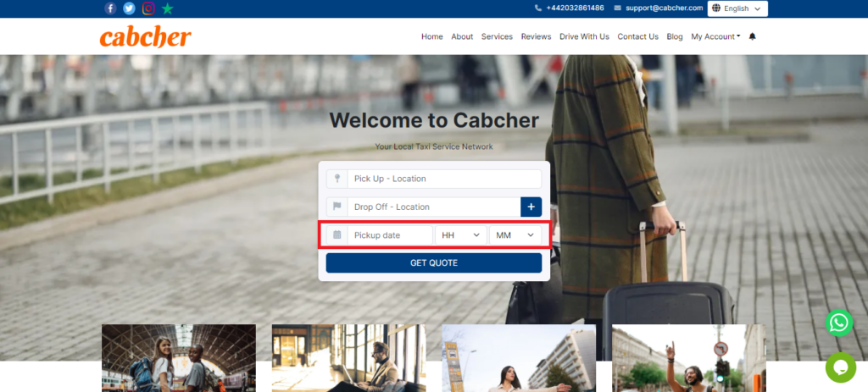Viewport: 868px width, 392px height.
Task: Open WhatsApp chat bubble
Action: (839, 323)
